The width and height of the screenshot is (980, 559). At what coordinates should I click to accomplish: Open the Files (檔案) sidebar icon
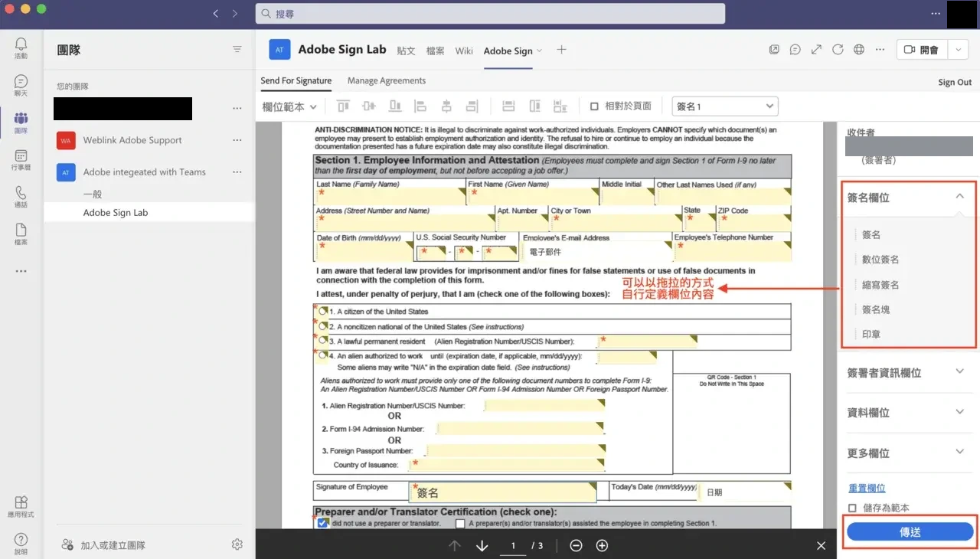point(21,234)
